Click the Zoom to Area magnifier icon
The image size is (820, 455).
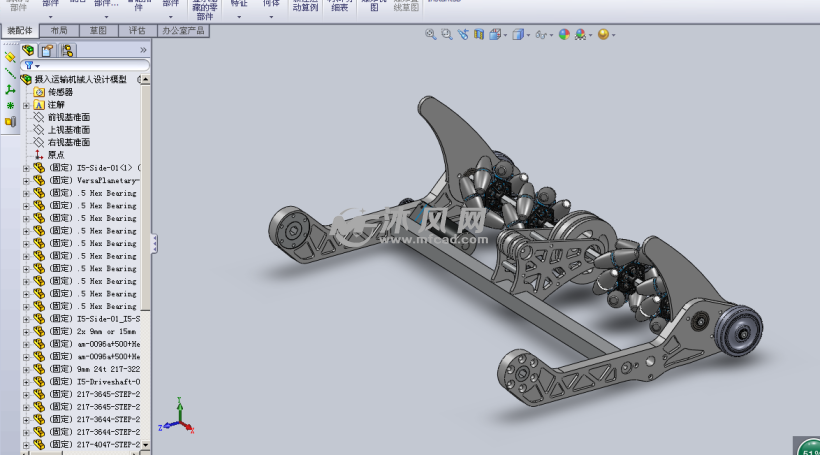coord(446,35)
